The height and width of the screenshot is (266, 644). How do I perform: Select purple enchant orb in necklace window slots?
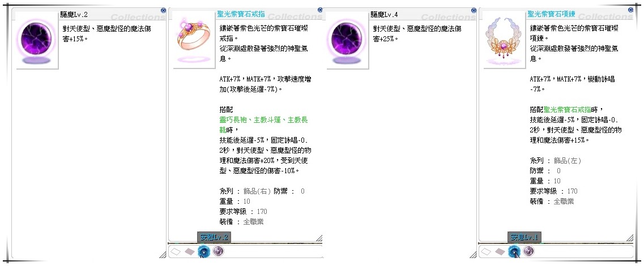[x=528, y=251]
